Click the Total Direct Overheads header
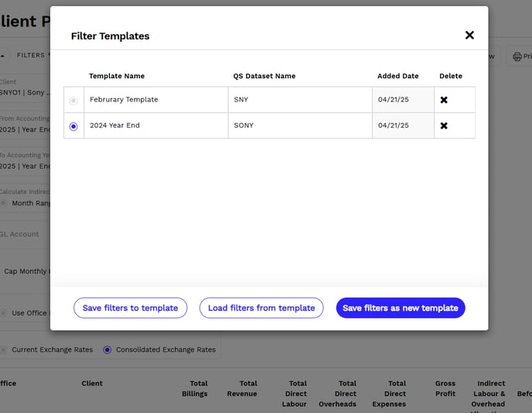The width and height of the screenshot is (532, 413). click(338, 394)
